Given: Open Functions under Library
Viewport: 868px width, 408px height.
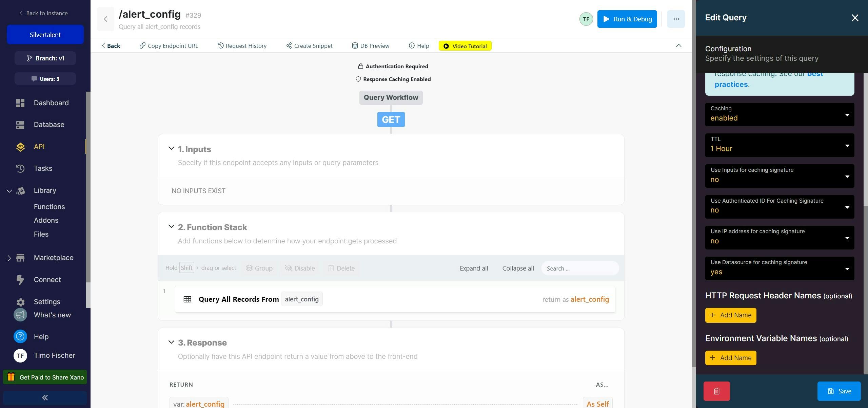Looking at the screenshot, I should [x=49, y=207].
